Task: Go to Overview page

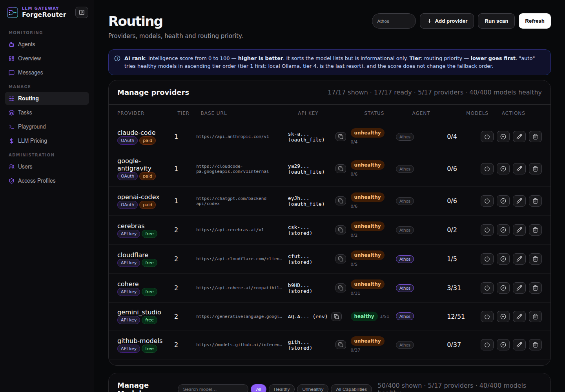Action: 47,58
